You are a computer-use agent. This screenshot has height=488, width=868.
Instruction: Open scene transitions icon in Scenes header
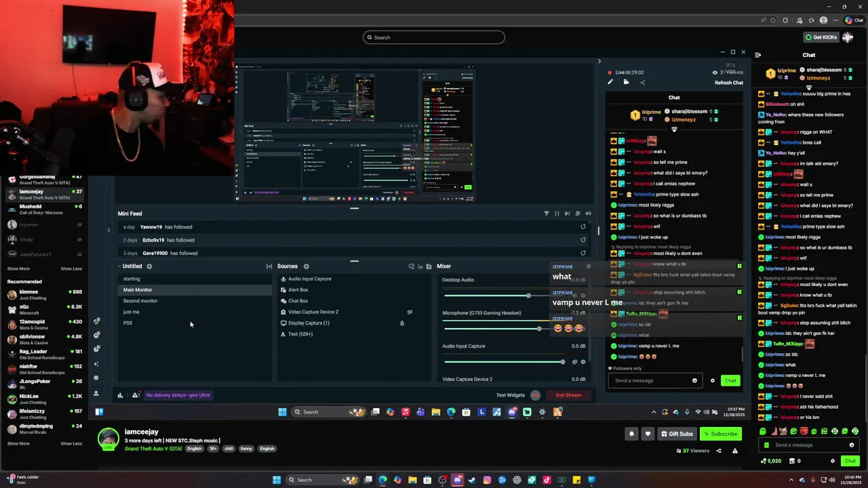click(269, 266)
